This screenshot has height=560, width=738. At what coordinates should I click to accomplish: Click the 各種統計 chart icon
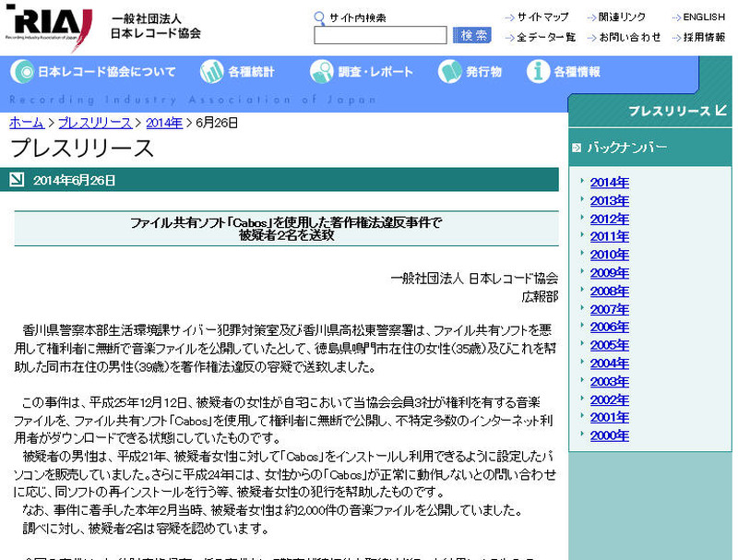click(x=212, y=72)
